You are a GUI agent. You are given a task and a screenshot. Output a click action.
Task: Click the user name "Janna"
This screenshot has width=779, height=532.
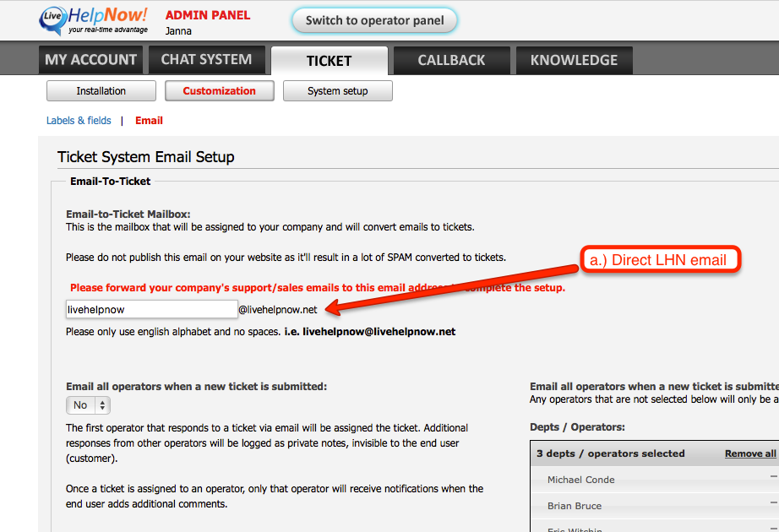[x=178, y=30]
